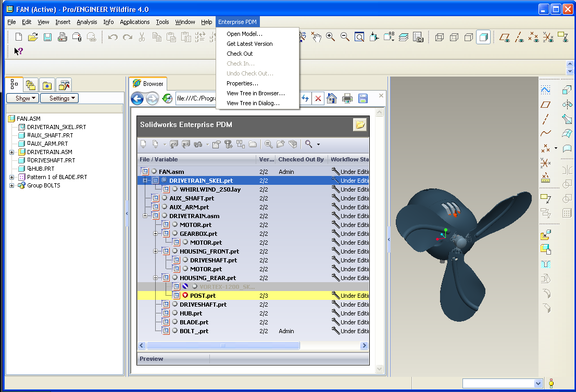This screenshot has width=576, height=392.
Task: Click the Zoom In magnifier icon
Action: (x=330, y=37)
